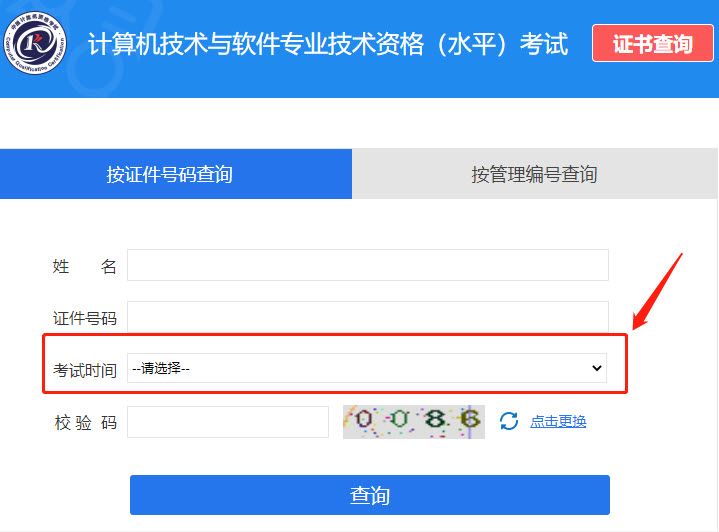This screenshot has width=719, height=532.
Task: Switch to 按证件号码查询 tab
Action: [x=176, y=174]
